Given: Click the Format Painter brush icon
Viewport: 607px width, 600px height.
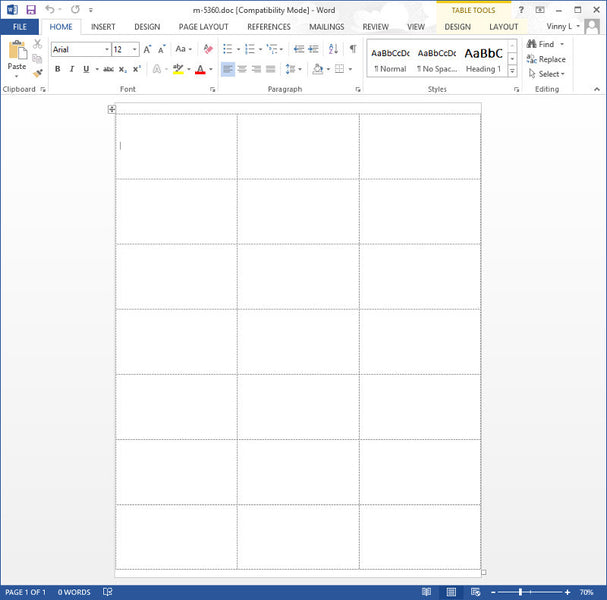Looking at the screenshot, I should [38, 73].
